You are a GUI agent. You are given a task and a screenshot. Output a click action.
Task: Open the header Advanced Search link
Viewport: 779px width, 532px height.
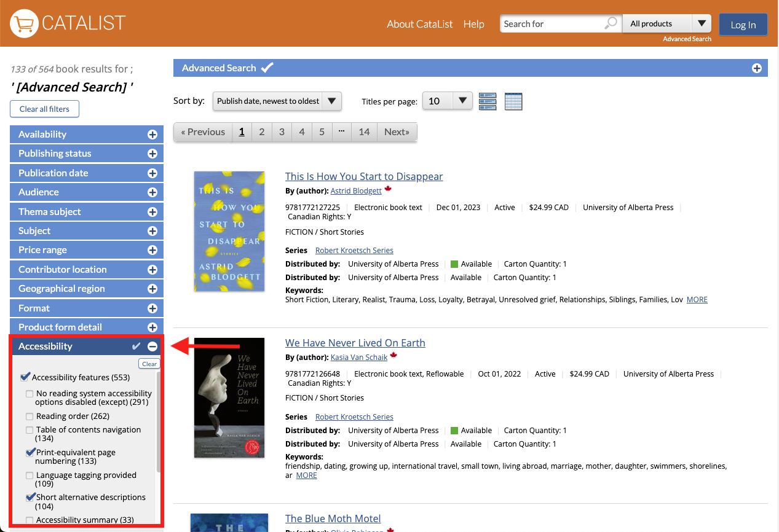click(x=687, y=39)
